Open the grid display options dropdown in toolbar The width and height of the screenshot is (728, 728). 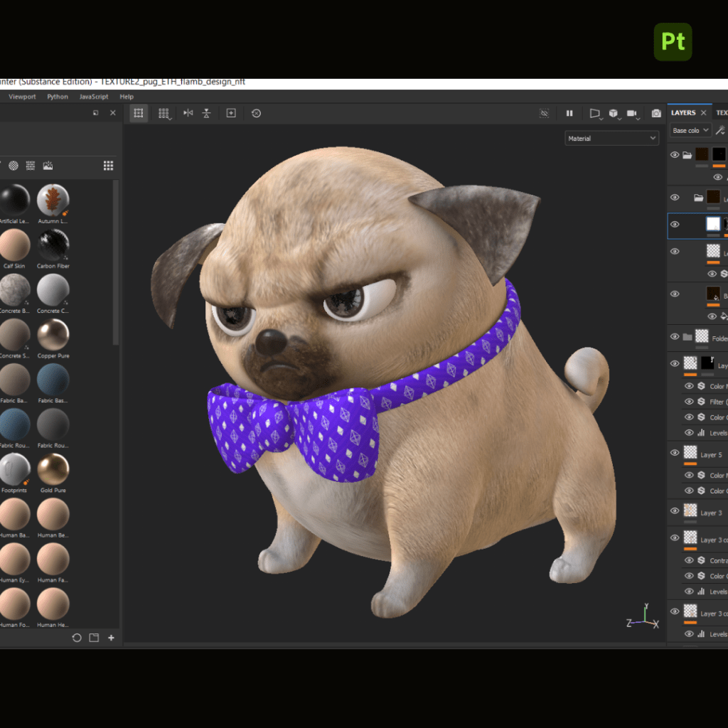tap(164, 113)
